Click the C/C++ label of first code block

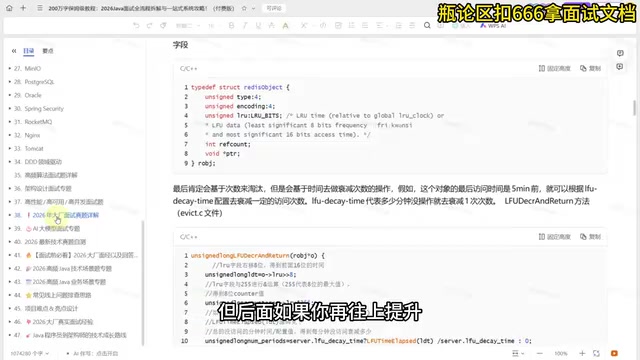coord(189,69)
